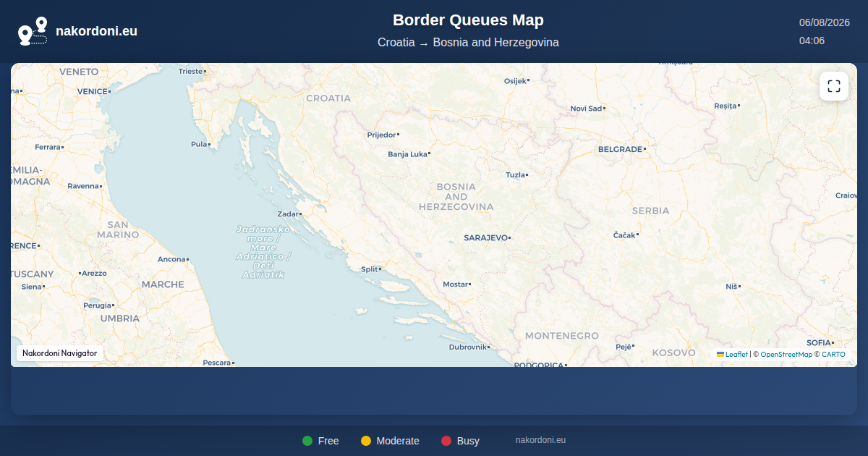The width and height of the screenshot is (868, 456).
Task: Click Dubrovnik on the map
Action: (x=468, y=347)
